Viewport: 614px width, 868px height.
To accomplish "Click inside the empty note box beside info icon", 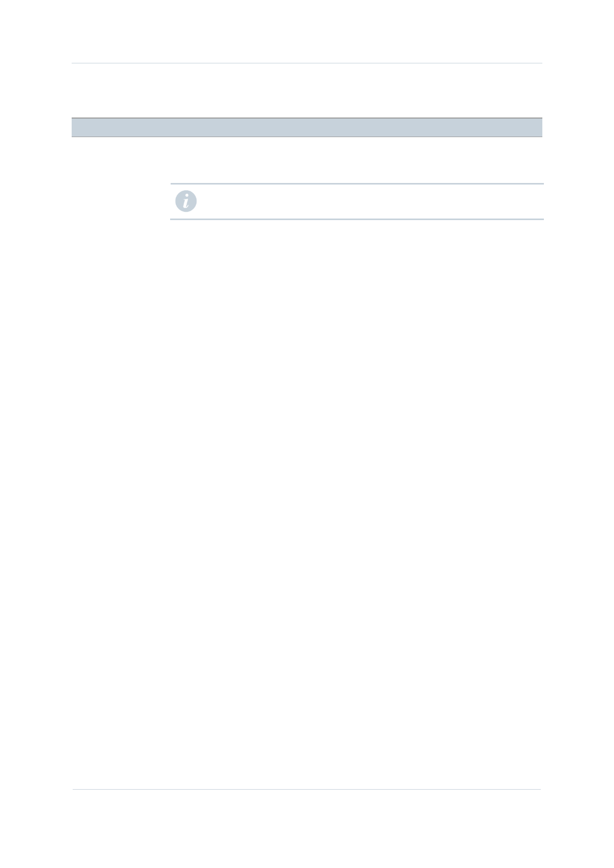I will coord(369,202).
